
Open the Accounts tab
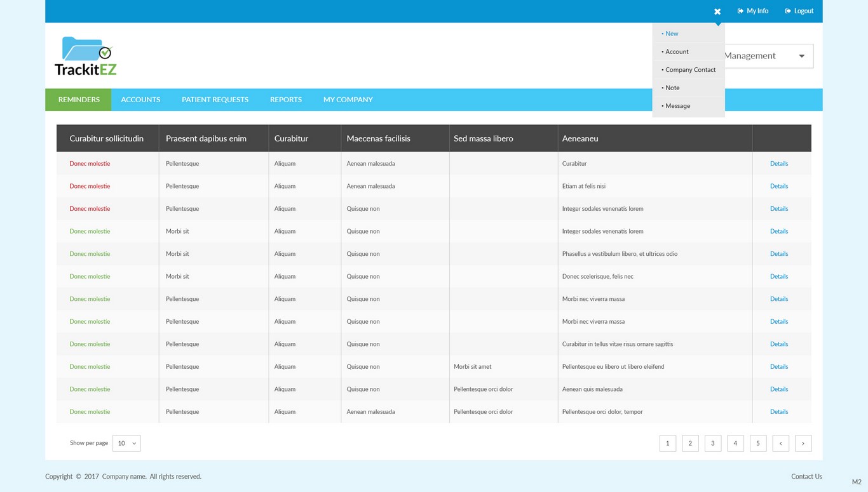140,100
